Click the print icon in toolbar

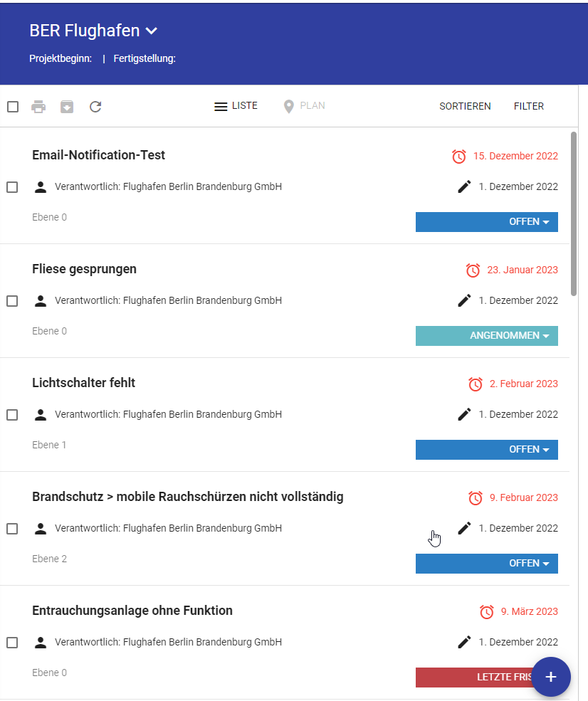(x=38, y=107)
